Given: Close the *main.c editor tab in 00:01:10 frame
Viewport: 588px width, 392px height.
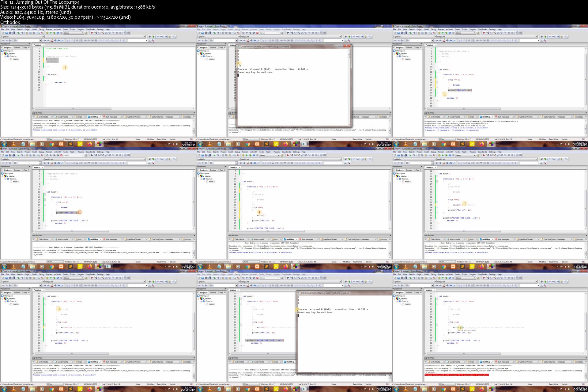Looking at the screenshot, I should (43, 45).
